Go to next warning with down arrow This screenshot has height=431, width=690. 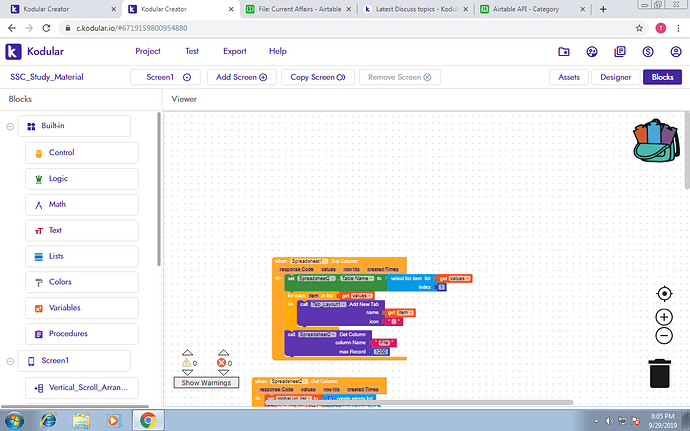[x=187, y=372]
